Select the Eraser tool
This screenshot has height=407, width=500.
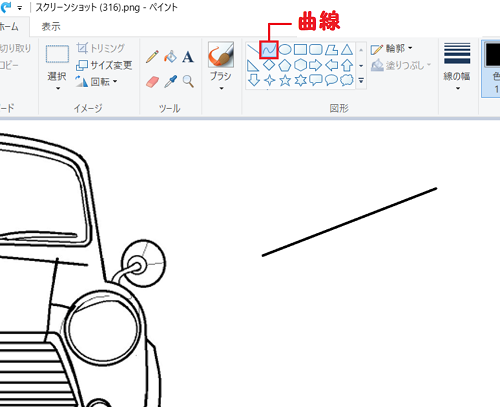tap(152, 82)
